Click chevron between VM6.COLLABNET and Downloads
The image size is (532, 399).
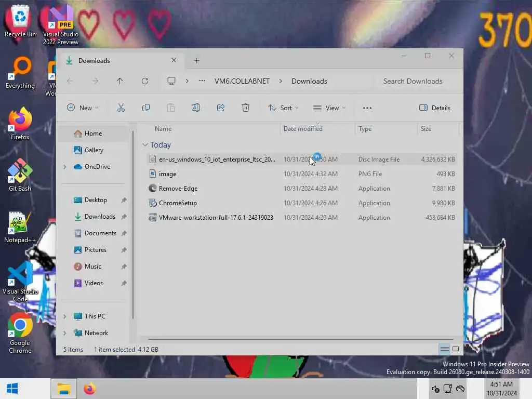pos(281,81)
